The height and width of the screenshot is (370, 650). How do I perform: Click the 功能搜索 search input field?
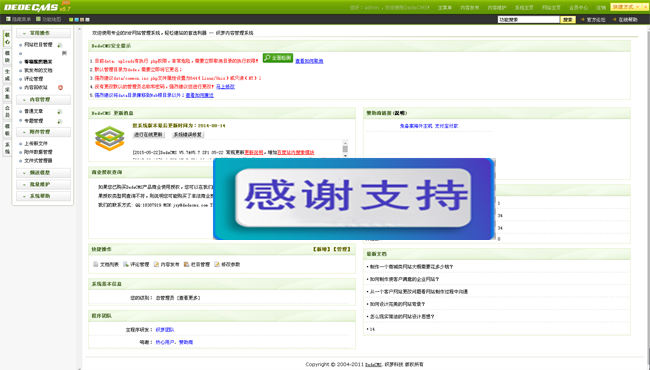coord(529,19)
